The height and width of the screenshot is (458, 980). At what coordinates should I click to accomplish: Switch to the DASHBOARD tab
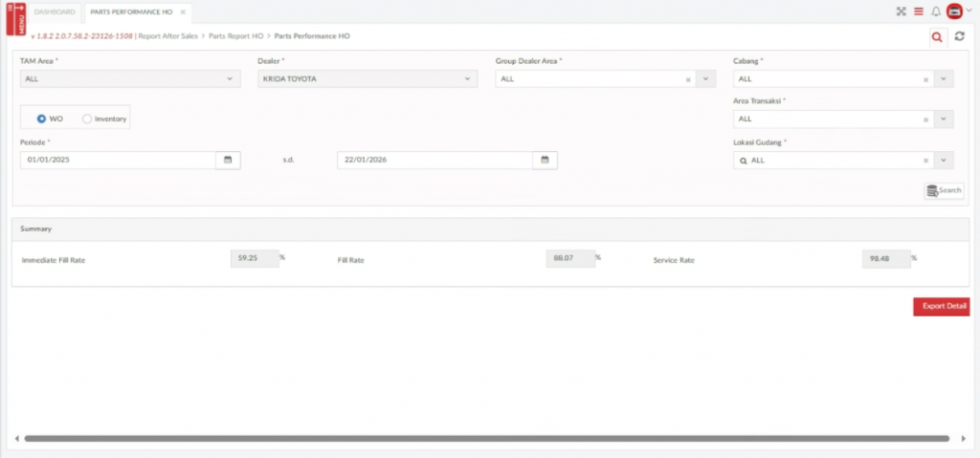(x=55, y=12)
